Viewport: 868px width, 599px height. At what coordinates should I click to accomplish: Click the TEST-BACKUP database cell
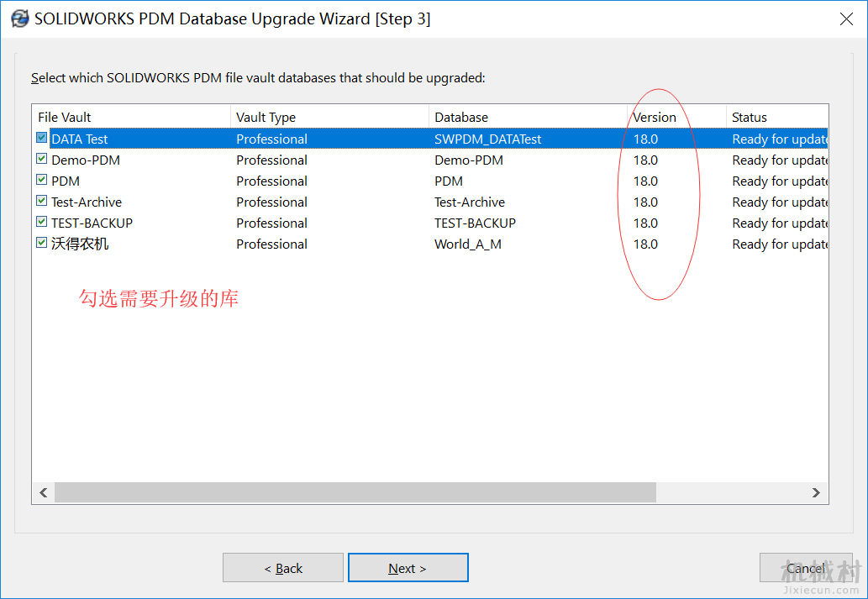(475, 223)
